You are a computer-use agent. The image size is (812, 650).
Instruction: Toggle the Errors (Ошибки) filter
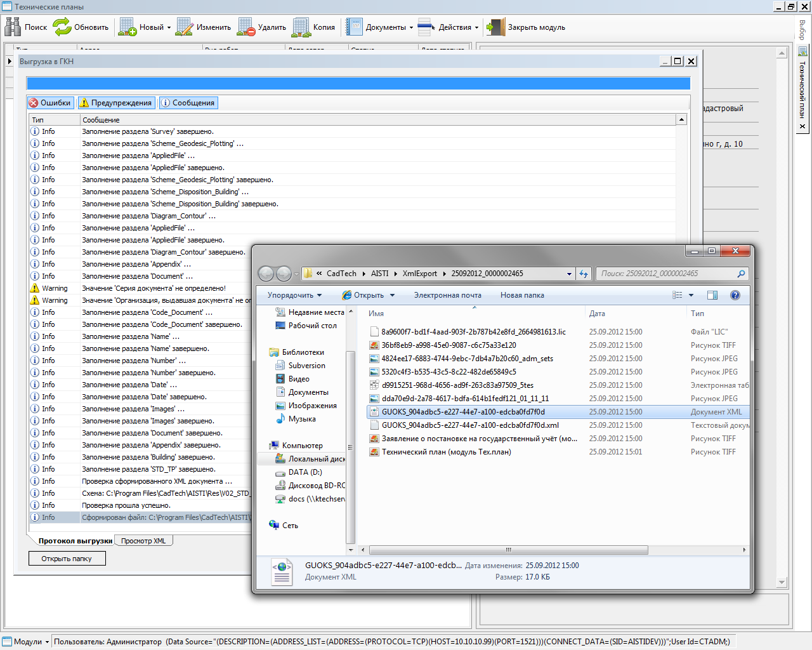point(50,103)
